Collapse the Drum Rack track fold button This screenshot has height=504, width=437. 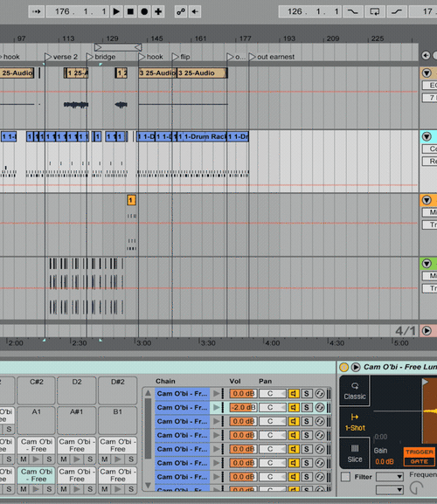pyautogui.click(x=427, y=136)
